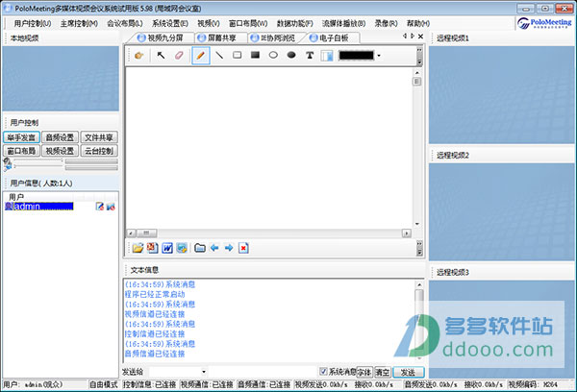Click the line width icon beside color box

pyautogui.click(x=327, y=56)
